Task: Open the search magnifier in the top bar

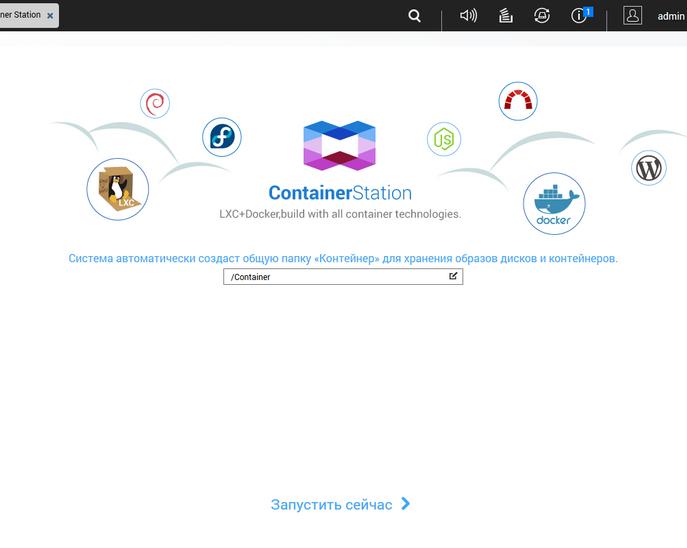Action: tap(414, 16)
